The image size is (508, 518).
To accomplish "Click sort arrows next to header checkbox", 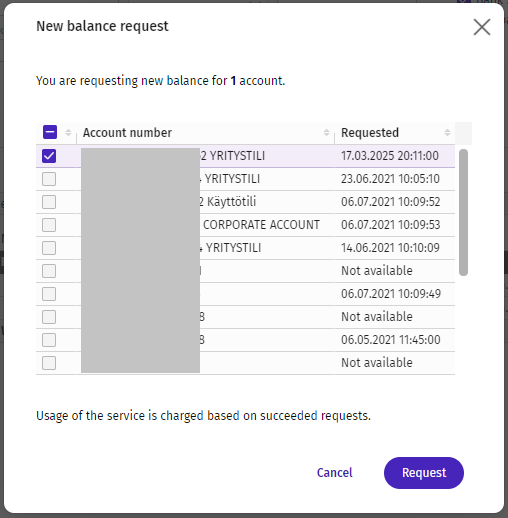I will (68, 133).
